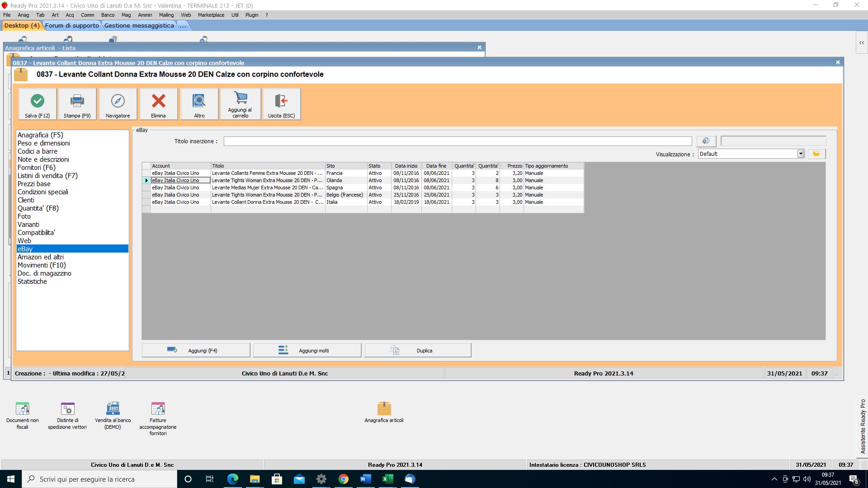This screenshot has width=868, height=488.
Task: Open the Windows notification center icon
Action: click(x=854, y=479)
